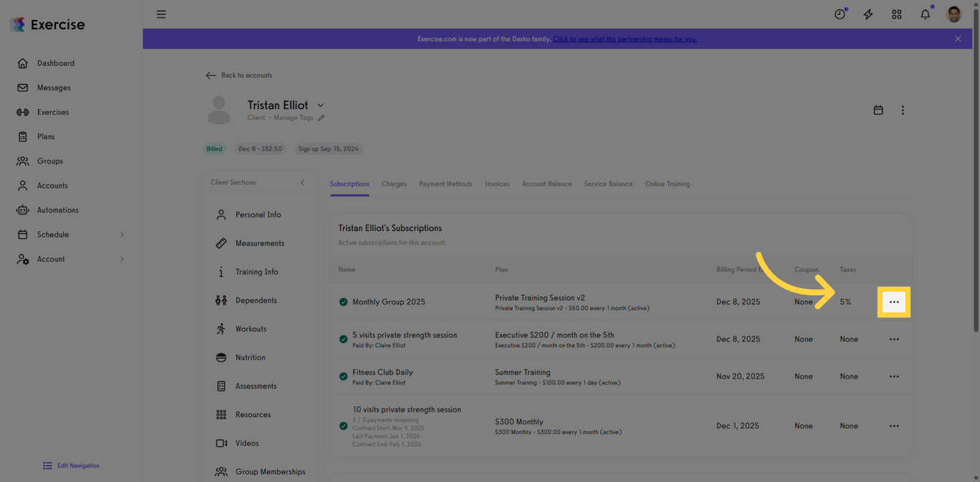This screenshot has width=980, height=482.
Task: Switch to the Invoices tab
Action: (497, 184)
